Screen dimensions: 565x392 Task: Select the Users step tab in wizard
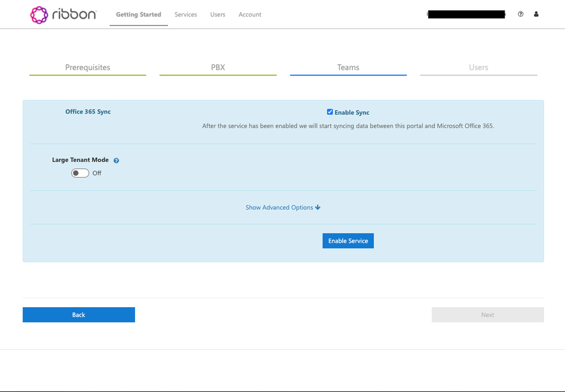pyautogui.click(x=478, y=68)
